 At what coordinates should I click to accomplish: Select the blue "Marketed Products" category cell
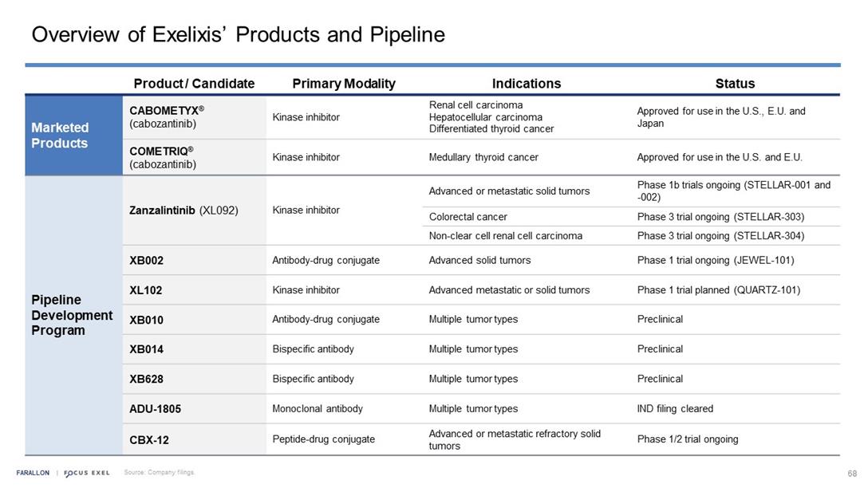[61, 136]
